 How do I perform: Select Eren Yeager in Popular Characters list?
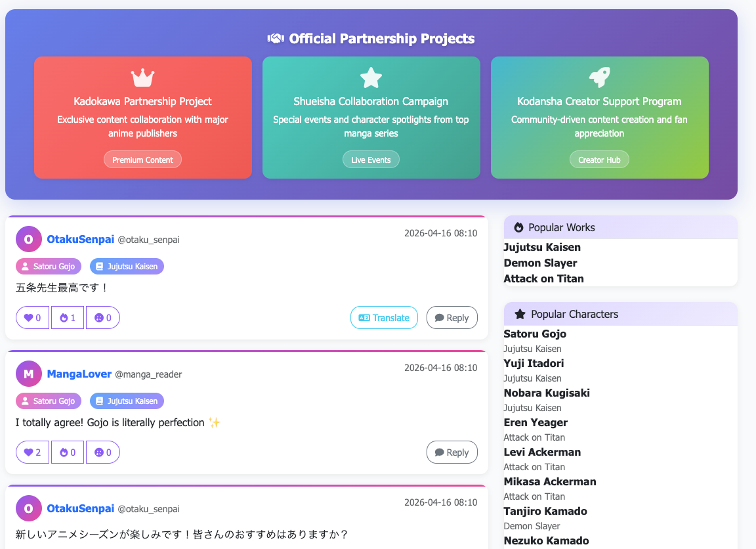tap(535, 422)
